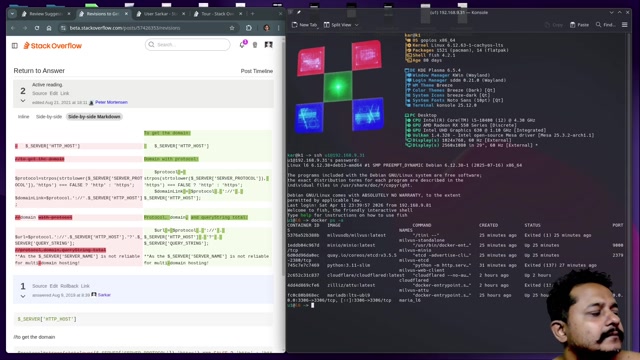Image resolution: width=640 pixels, height=360 pixels.
Task: Click Source link on revision 2
Action: [x=40, y=93]
